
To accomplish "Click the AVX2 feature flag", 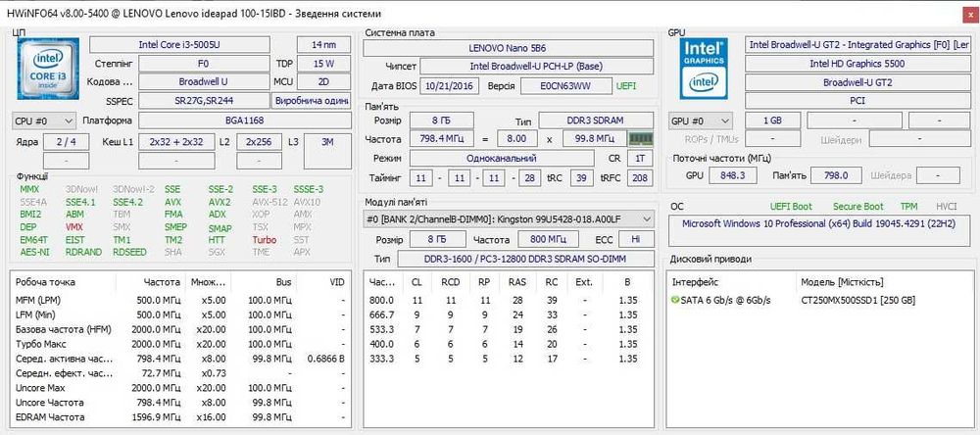I will (x=220, y=203).
